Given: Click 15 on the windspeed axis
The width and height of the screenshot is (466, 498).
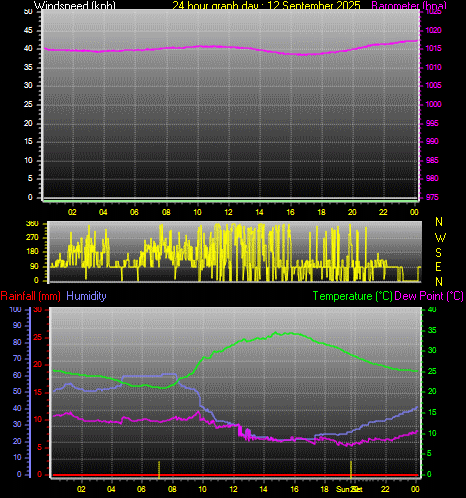Looking at the screenshot, I should coord(28,141).
